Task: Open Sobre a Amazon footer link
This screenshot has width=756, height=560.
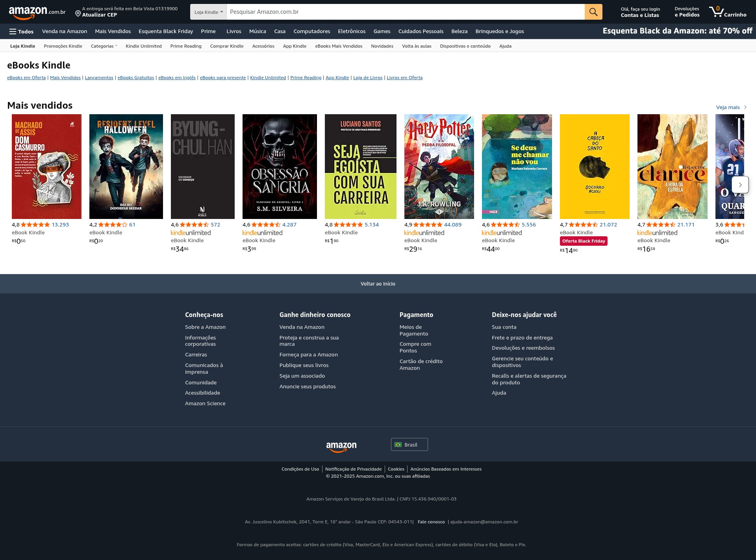Action: (x=205, y=327)
